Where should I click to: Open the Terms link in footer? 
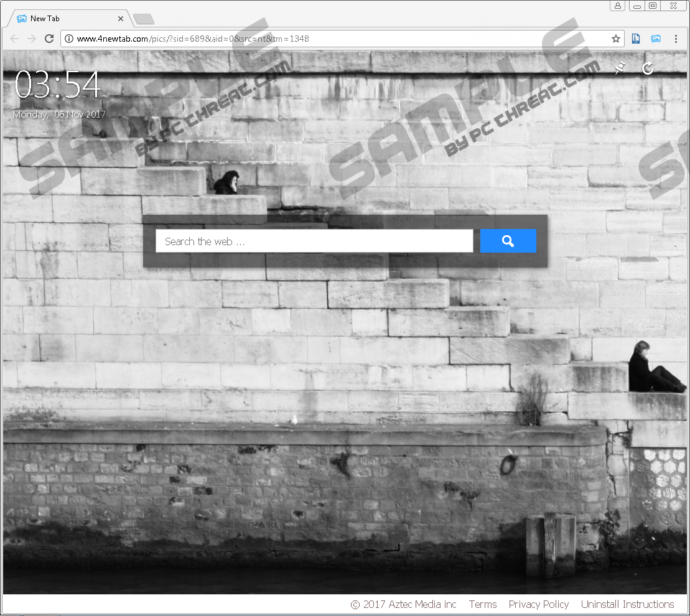coord(482,604)
